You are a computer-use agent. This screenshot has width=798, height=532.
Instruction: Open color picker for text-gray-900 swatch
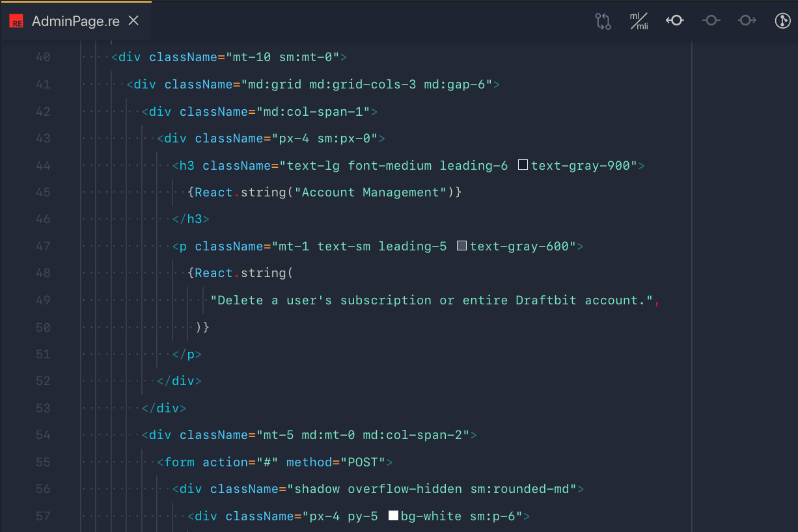(x=523, y=165)
